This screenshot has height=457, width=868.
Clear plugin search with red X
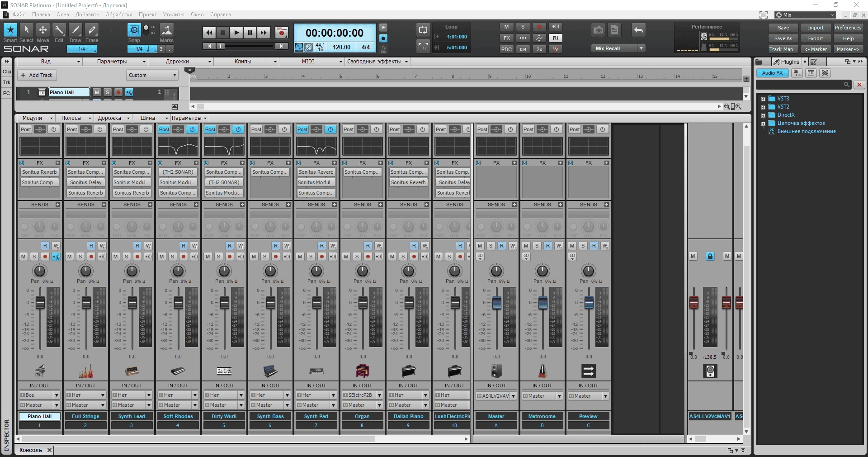859,85
